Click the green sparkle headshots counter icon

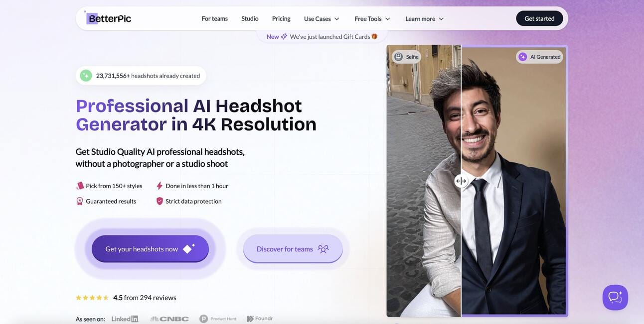point(86,76)
